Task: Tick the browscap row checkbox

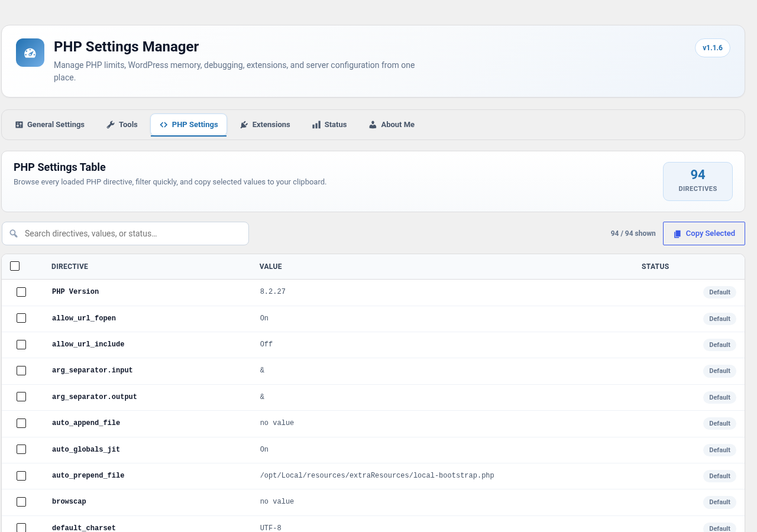Action: pos(21,502)
